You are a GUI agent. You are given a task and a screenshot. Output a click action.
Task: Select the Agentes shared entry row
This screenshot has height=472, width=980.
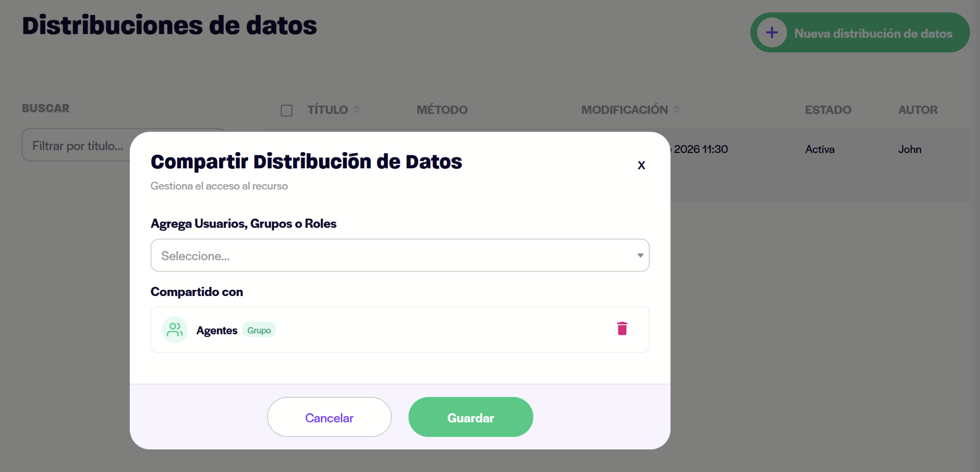[x=400, y=329]
